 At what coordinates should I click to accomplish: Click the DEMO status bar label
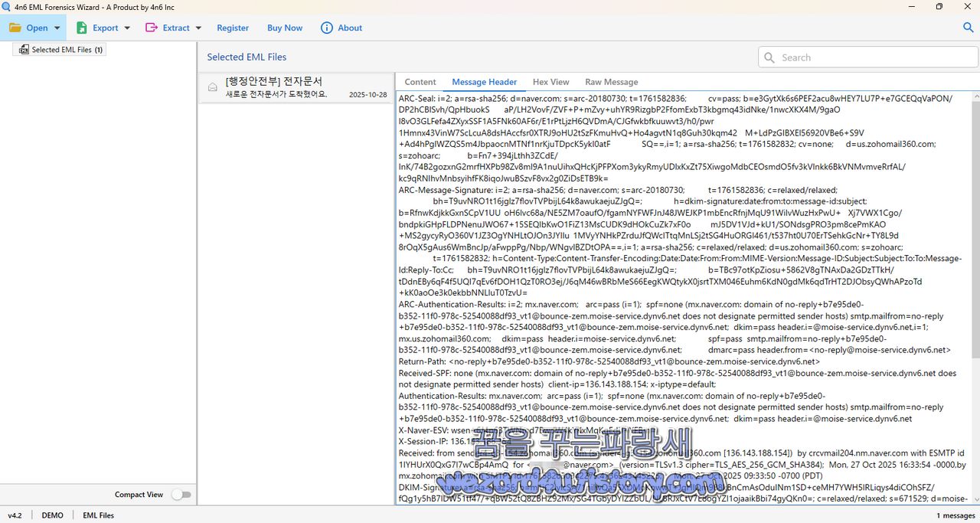pos(53,515)
